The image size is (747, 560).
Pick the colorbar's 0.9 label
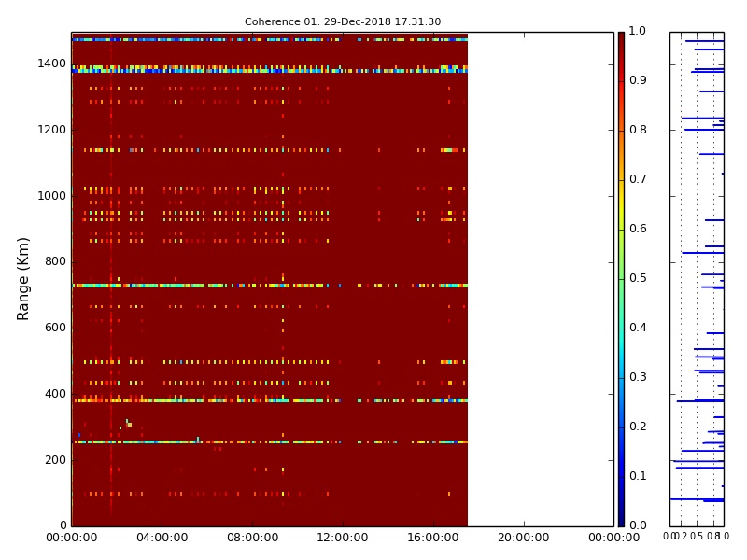pyautogui.click(x=638, y=80)
